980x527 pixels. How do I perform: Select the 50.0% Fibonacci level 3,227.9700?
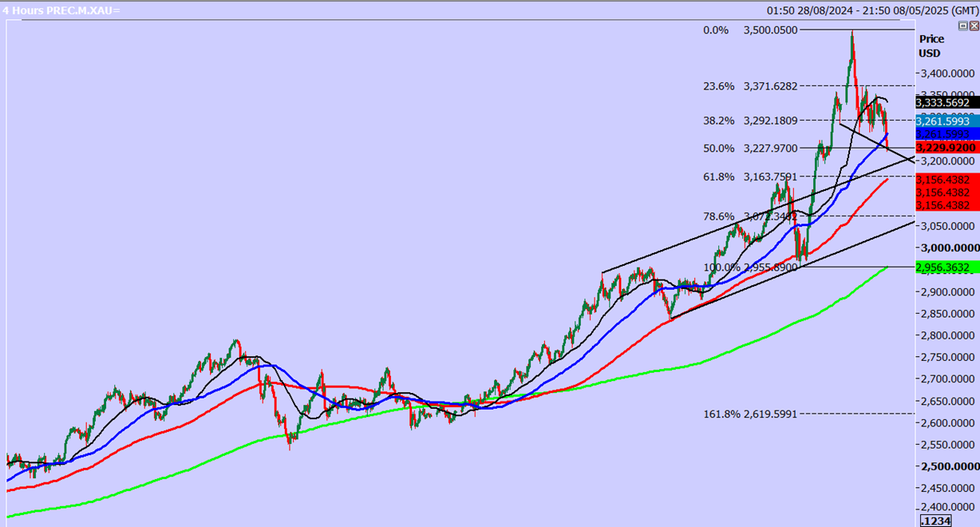[770, 149]
